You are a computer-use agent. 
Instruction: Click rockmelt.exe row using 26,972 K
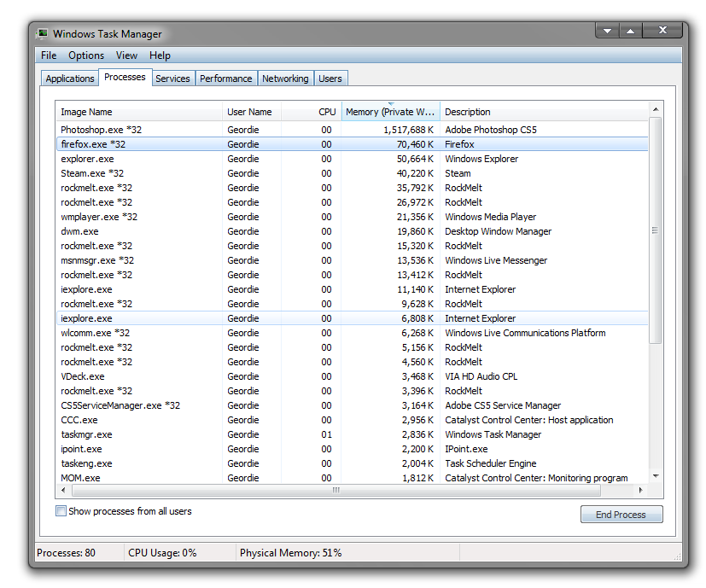352,202
